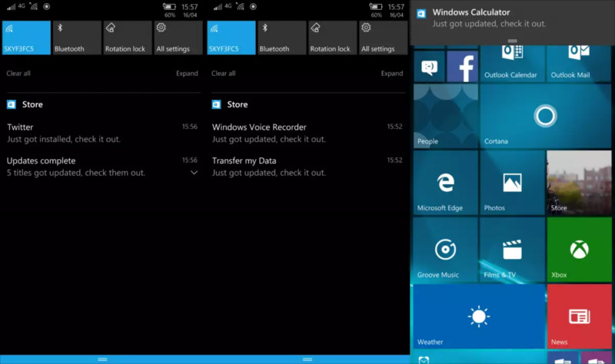Tap the Store group title above Twitter

tap(32, 104)
